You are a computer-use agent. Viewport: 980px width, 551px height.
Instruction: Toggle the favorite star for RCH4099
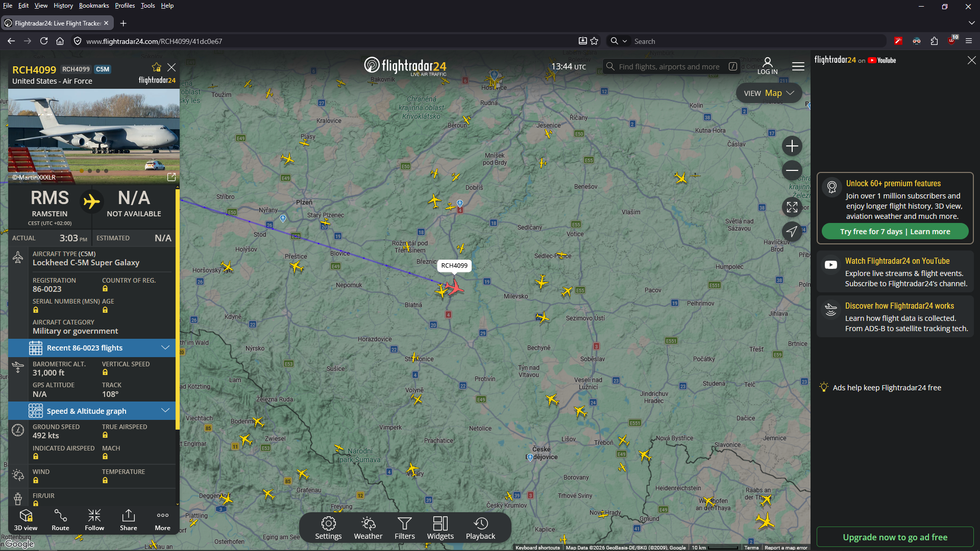click(156, 67)
